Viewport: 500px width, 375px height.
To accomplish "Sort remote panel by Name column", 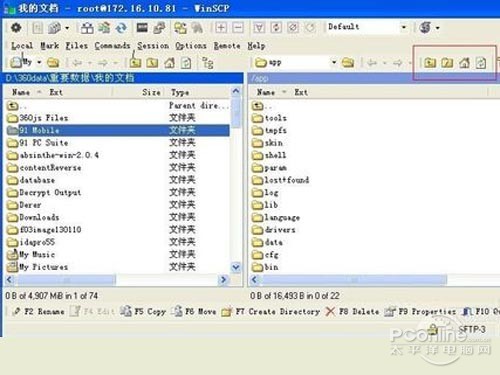I will [266, 92].
